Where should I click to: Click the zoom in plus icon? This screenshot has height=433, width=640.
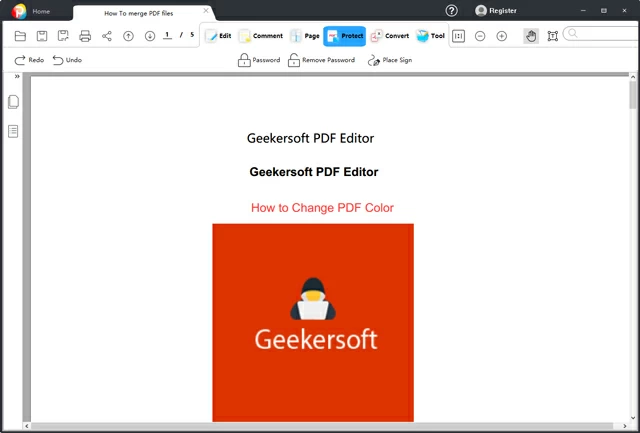tap(502, 36)
